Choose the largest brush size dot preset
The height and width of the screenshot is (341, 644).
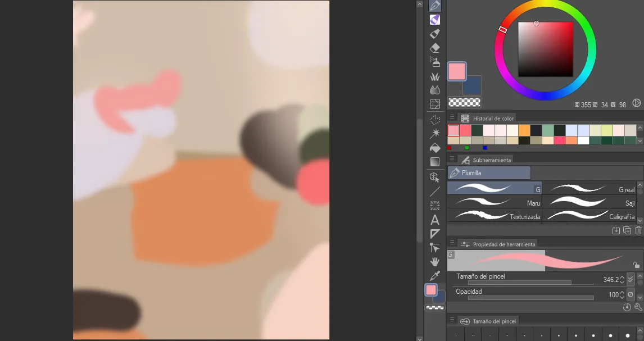(x=628, y=335)
